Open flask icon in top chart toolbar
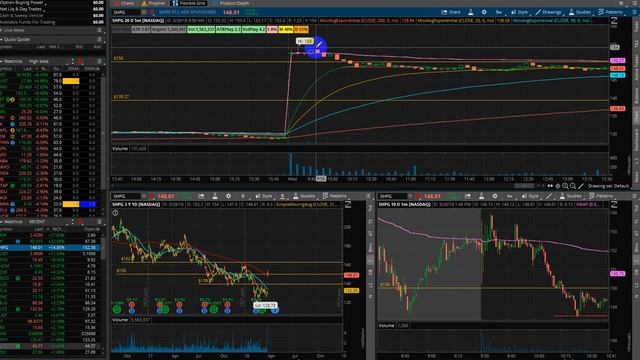640x360 pixels. (x=471, y=12)
